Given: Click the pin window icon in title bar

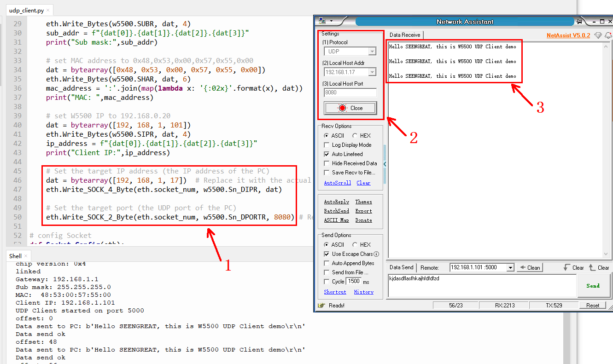Looking at the screenshot, I should pyautogui.click(x=579, y=22).
